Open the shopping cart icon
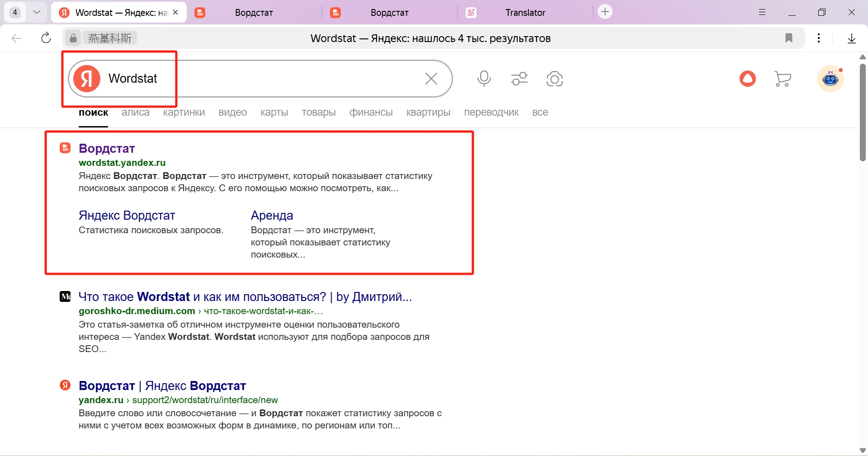 coord(783,79)
